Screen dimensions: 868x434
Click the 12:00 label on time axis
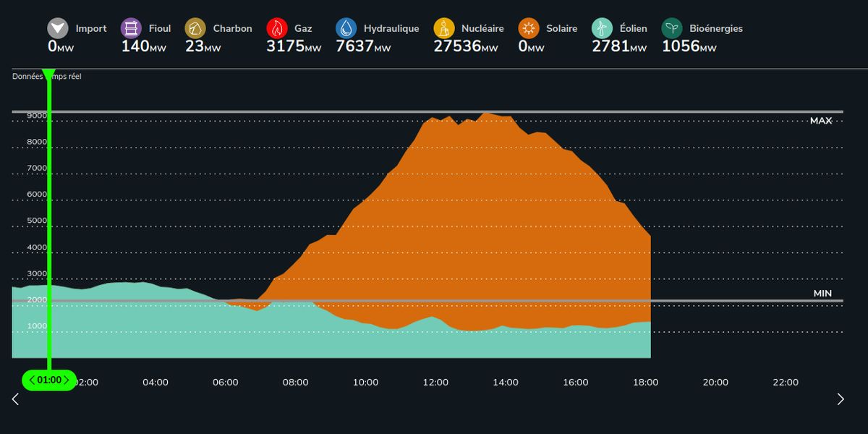pyautogui.click(x=435, y=383)
